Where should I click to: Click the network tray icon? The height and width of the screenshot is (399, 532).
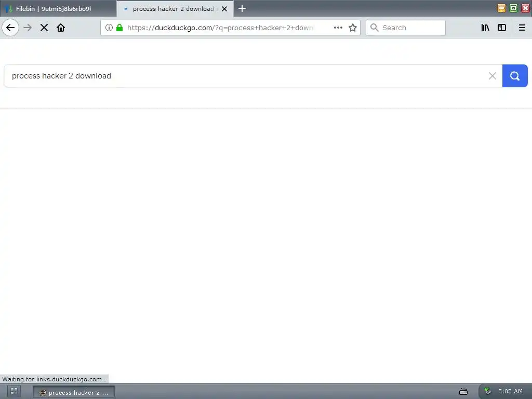[487, 391]
